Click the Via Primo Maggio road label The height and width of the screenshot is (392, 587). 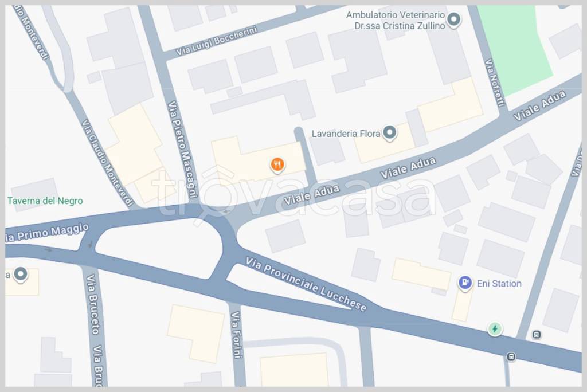click(47, 233)
